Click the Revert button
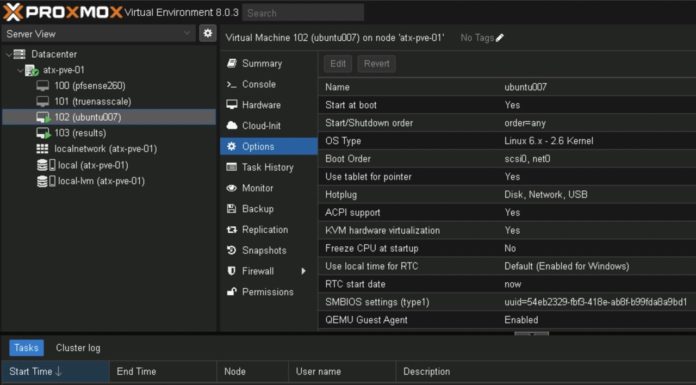The height and width of the screenshot is (385, 696). point(376,64)
